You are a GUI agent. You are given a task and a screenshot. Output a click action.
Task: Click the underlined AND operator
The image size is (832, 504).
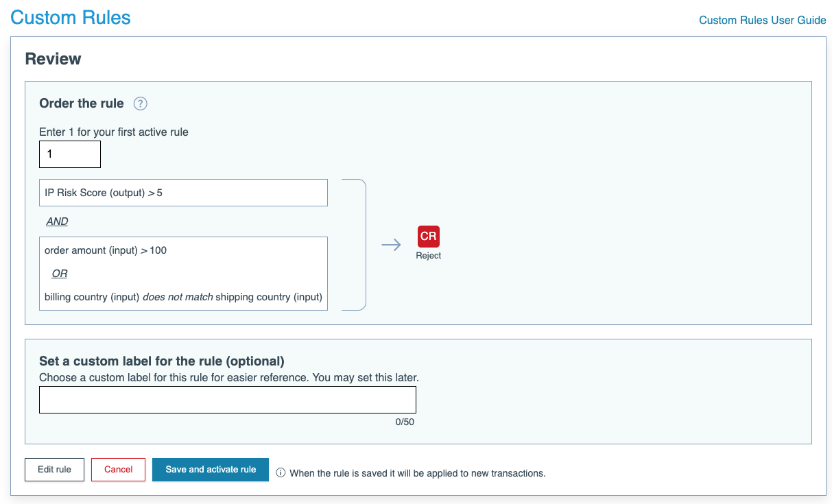pyautogui.click(x=57, y=221)
